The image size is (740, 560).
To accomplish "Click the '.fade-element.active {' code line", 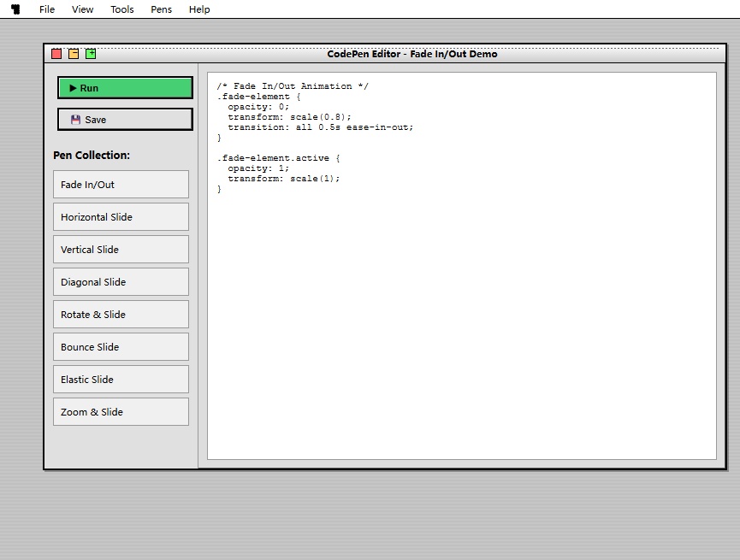I will tap(278, 158).
